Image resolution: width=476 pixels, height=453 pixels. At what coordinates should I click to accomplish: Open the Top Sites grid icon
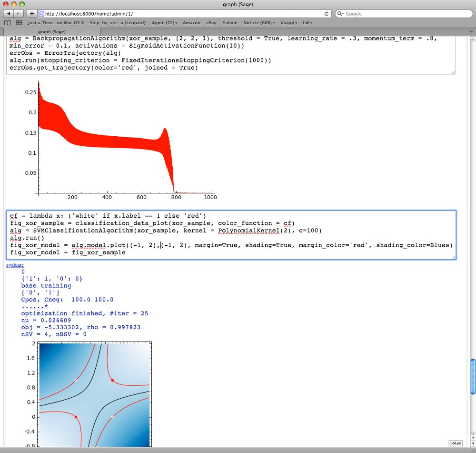tap(19, 22)
